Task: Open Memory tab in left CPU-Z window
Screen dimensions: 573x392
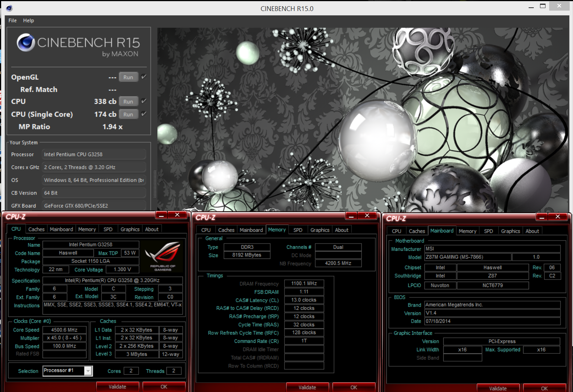Action: coord(87,229)
